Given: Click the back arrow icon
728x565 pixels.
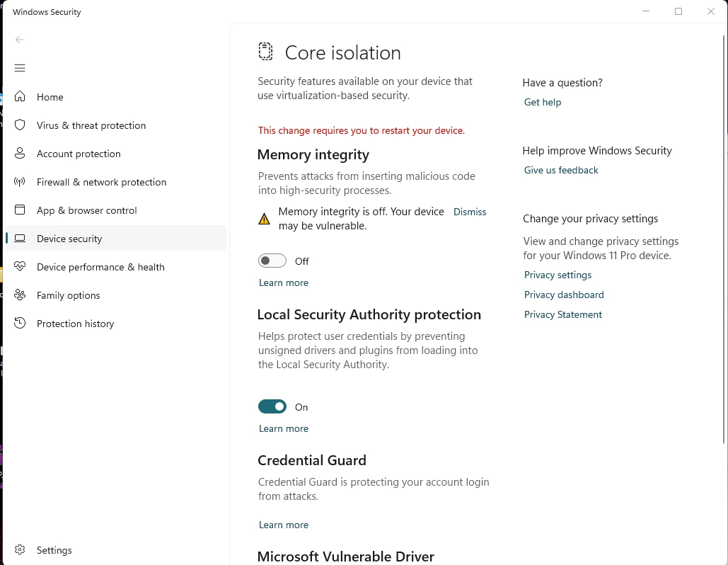Looking at the screenshot, I should point(20,40).
